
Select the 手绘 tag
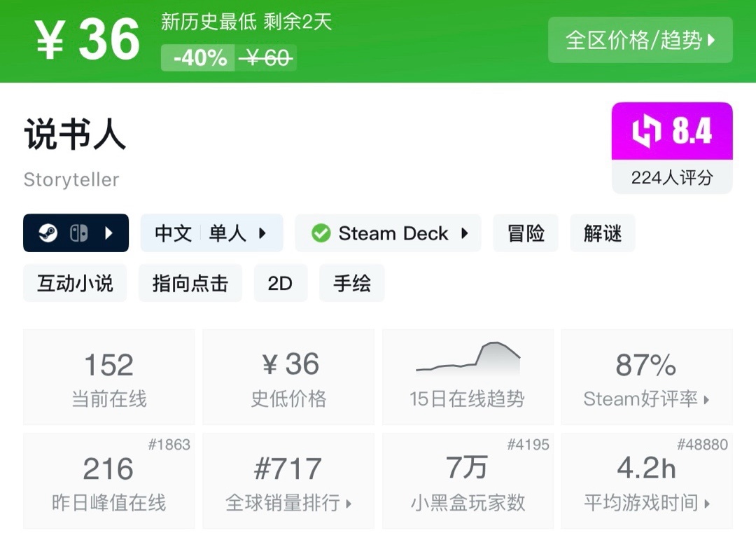click(x=351, y=283)
